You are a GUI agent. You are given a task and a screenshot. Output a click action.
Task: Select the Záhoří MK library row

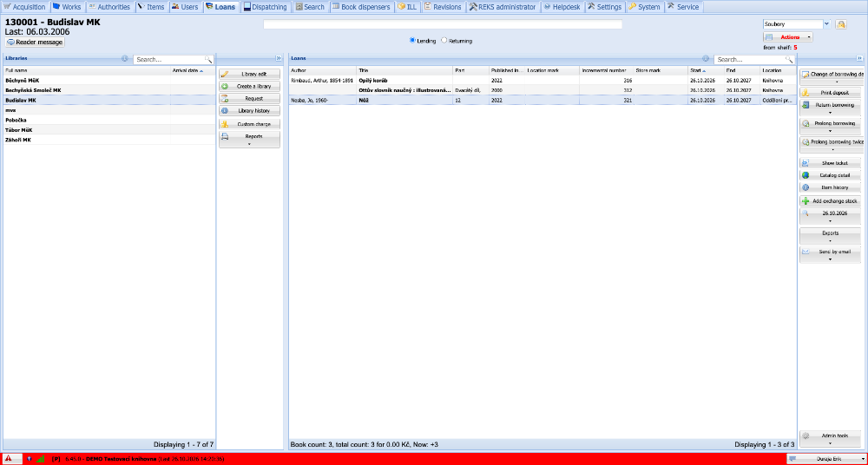(x=109, y=140)
